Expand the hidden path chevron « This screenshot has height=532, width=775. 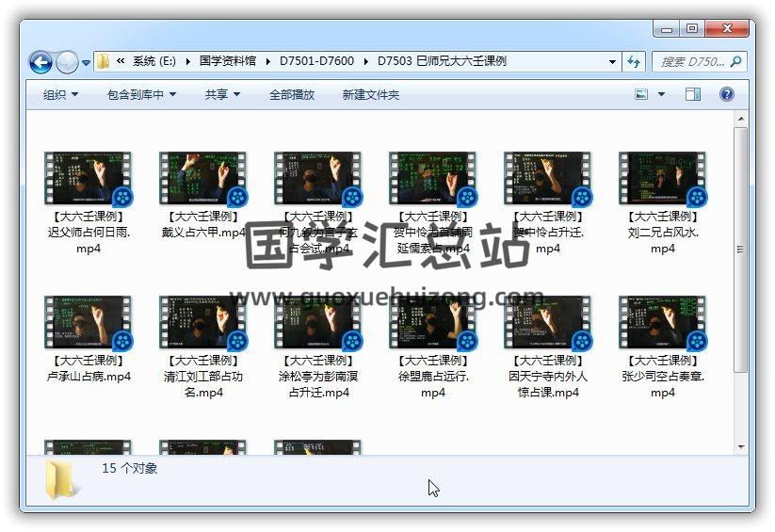121,61
